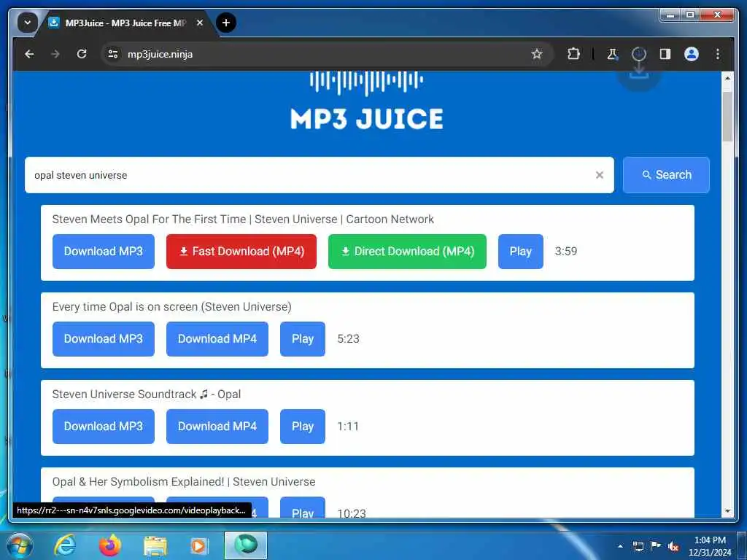The image size is (747, 560).
Task: Show downloads progress icon in toolbar
Action: (639, 54)
